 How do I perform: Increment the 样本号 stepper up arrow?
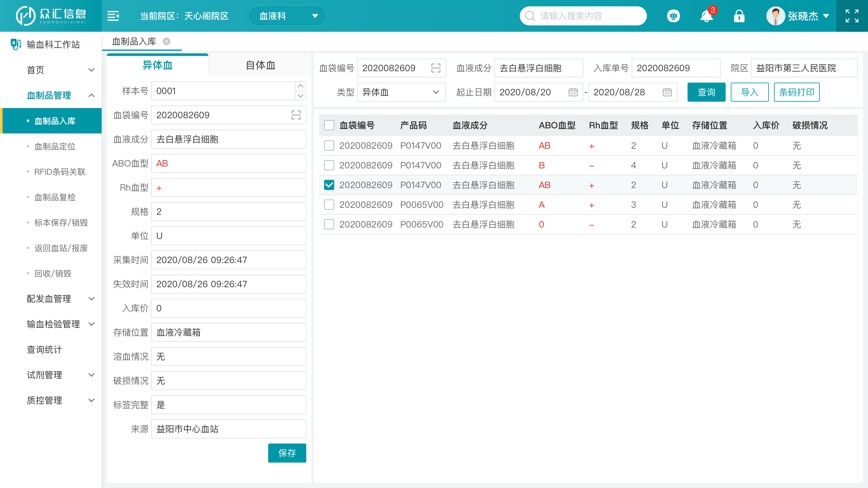pos(300,86)
